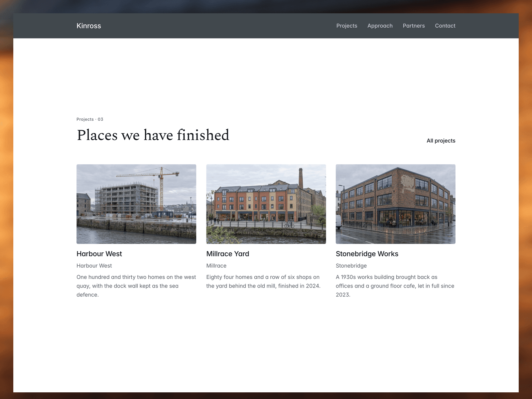Select the Millrace location subtitle
The width and height of the screenshot is (532, 399).
(x=216, y=266)
